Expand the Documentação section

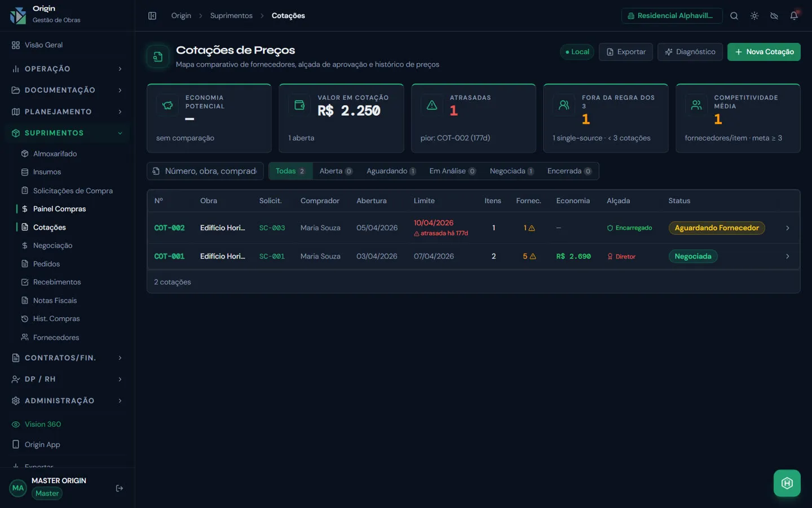[68, 90]
